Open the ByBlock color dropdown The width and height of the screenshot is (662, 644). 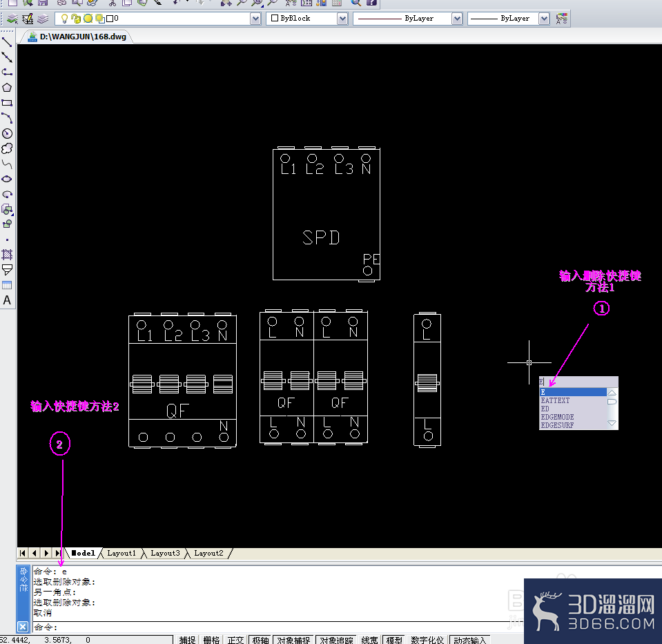pos(342,19)
